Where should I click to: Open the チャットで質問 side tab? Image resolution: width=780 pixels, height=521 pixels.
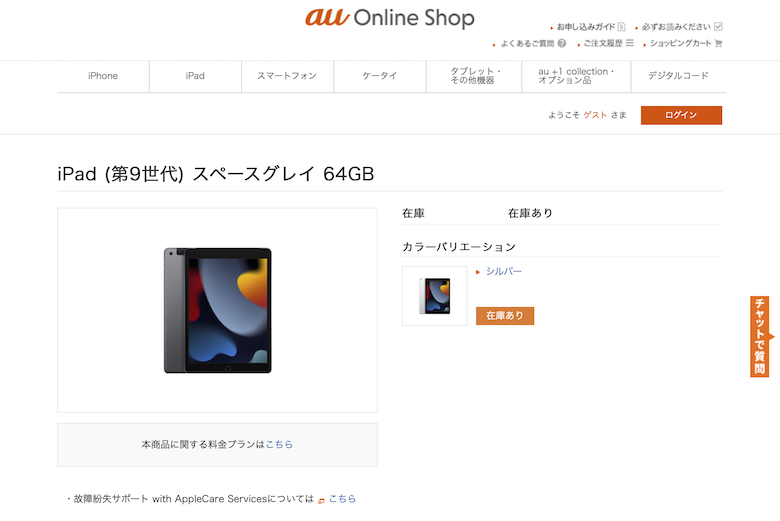760,336
